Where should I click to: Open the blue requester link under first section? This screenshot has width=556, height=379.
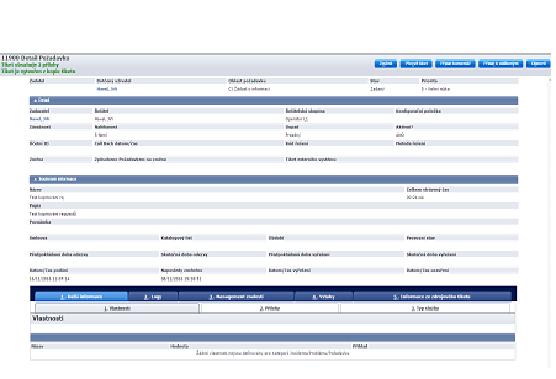click(39, 119)
